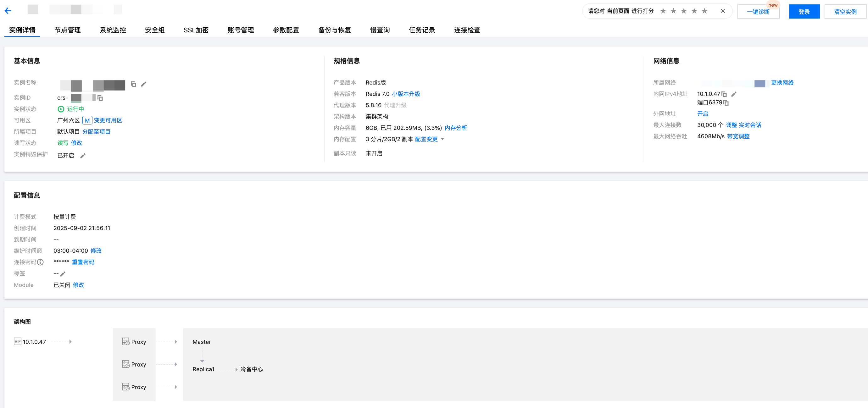Image resolution: width=868 pixels, height=408 pixels.
Task: Switch to the 节点管理 tab
Action: 67,30
